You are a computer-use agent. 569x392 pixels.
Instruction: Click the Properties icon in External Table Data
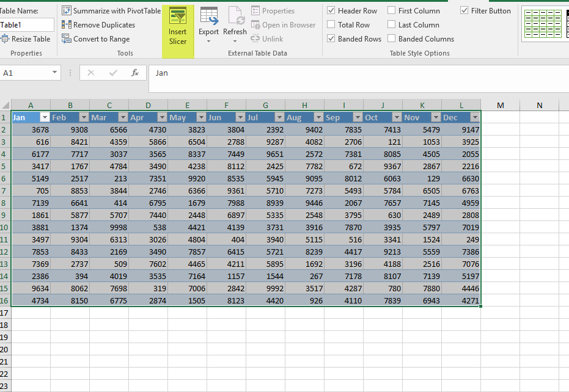pyautogui.click(x=255, y=10)
